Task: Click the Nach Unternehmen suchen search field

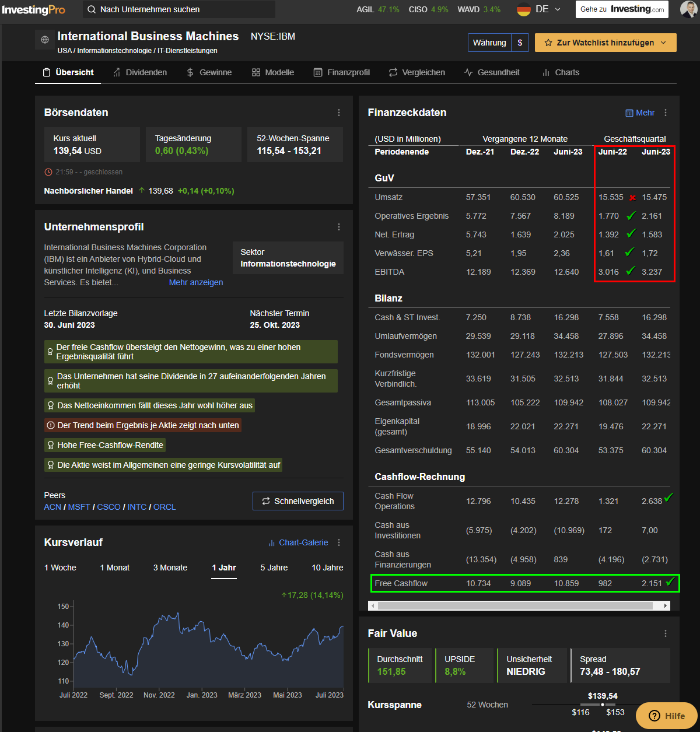Action: coord(180,9)
